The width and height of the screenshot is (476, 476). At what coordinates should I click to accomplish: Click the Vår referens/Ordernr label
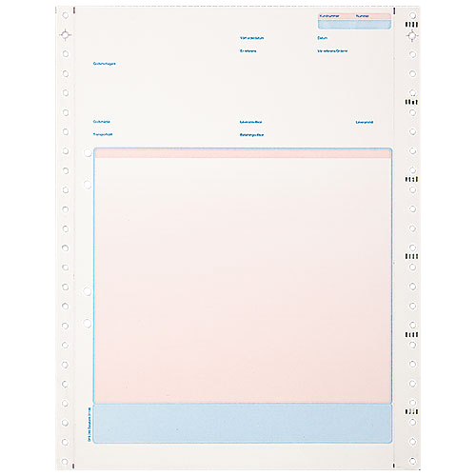pyautogui.click(x=332, y=51)
